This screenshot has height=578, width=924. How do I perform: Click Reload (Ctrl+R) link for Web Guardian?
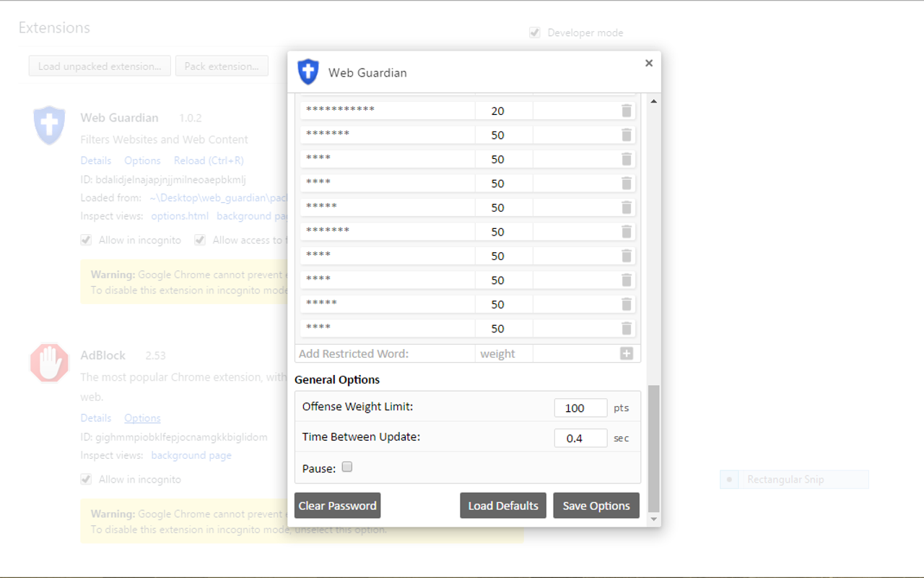click(x=209, y=160)
